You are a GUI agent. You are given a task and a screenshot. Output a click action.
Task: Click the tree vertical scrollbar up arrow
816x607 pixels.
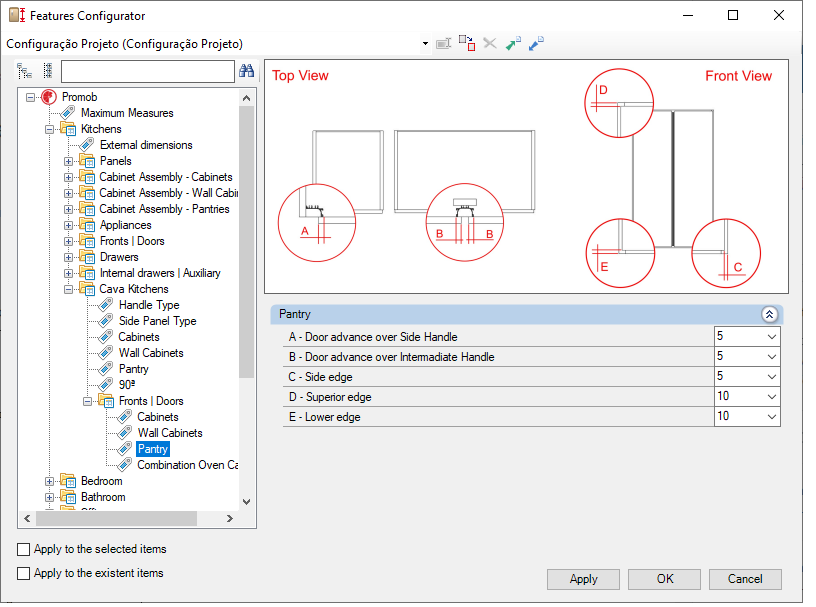coord(247,98)
